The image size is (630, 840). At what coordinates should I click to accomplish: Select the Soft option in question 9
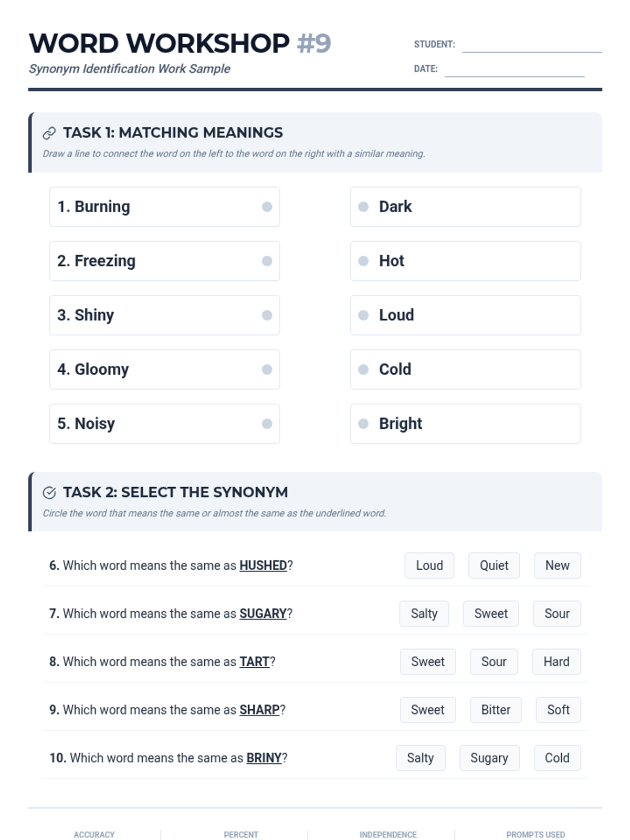tap(558, 710)
